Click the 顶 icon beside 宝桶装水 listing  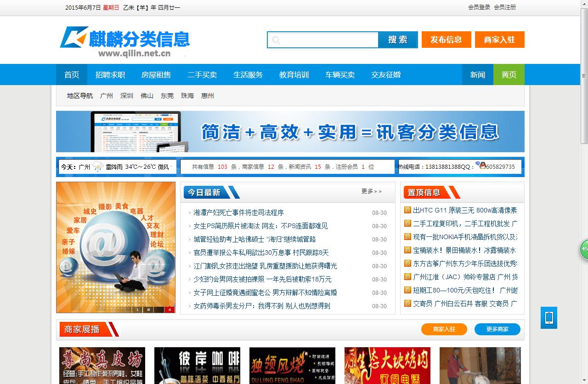tap(407, 250)
